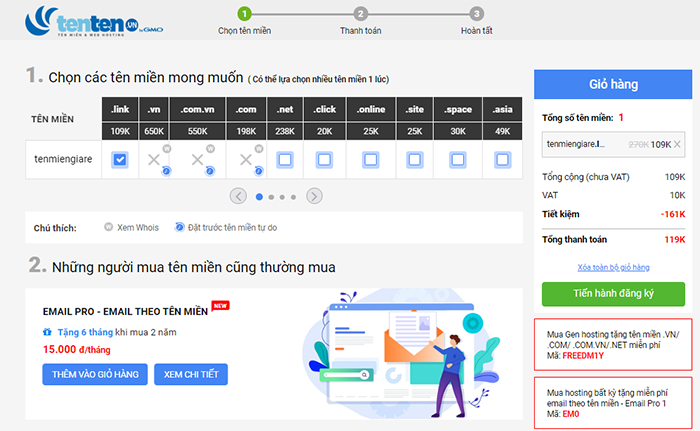700x431 pixels.
Task: Go to step 1 Chọn tên miền
Action: tap(244, 14)
